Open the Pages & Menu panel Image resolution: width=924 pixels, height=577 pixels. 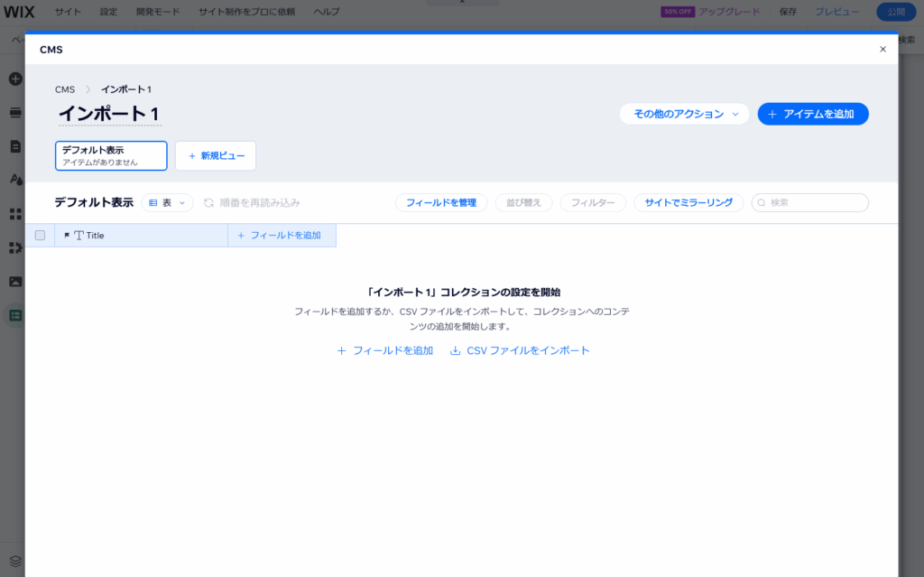pyautogui.click(x=14, y=144)
